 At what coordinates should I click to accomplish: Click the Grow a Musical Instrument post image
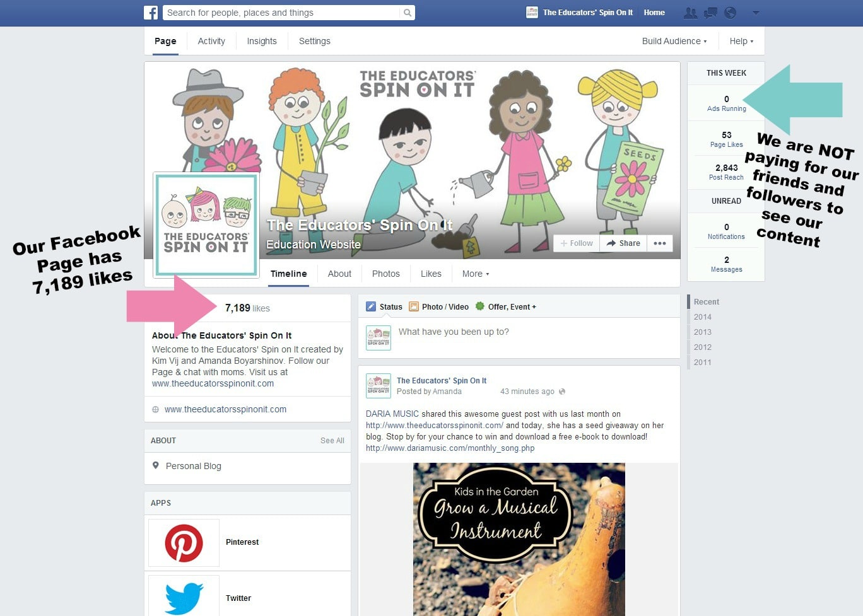tap(519, 539)
